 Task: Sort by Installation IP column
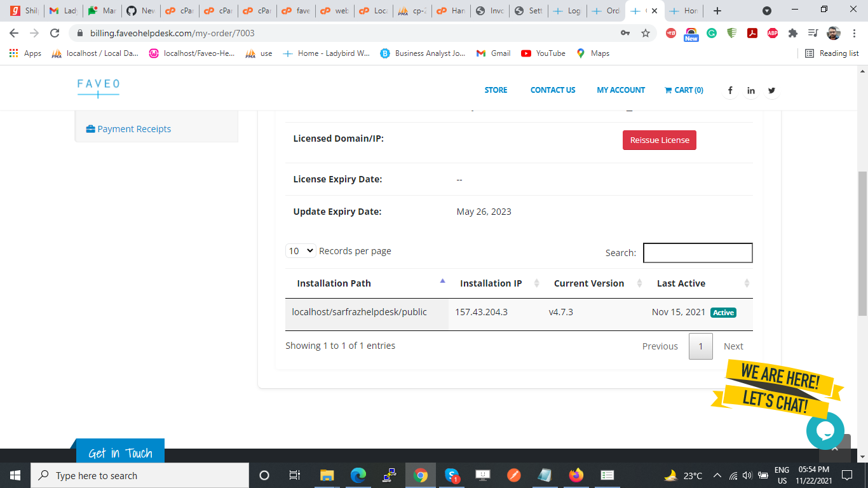pos(496,283)
